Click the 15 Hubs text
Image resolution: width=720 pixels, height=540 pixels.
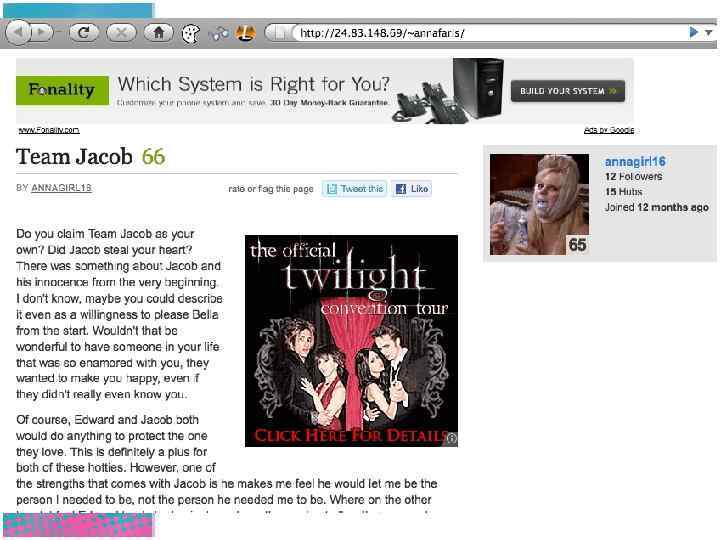tap(624, 191)
